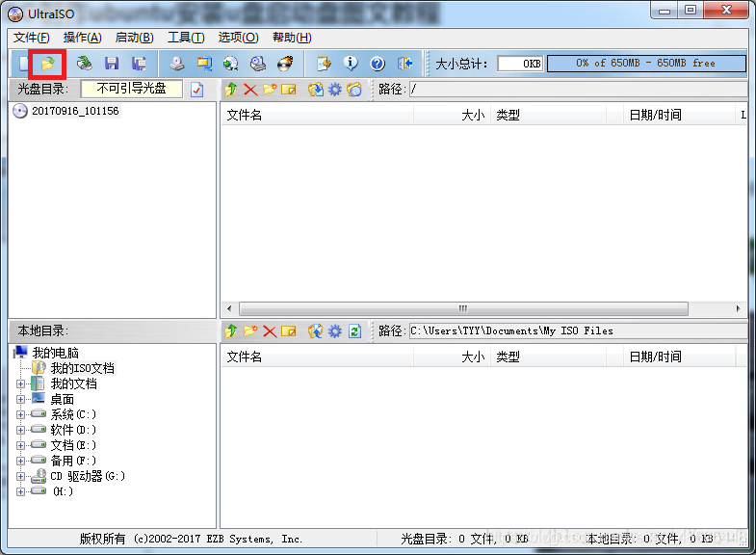This screenshot has height=555, width=756.
Task: Click the notepad-with-gear toolbar icon
Action: (x=324, y=64)
